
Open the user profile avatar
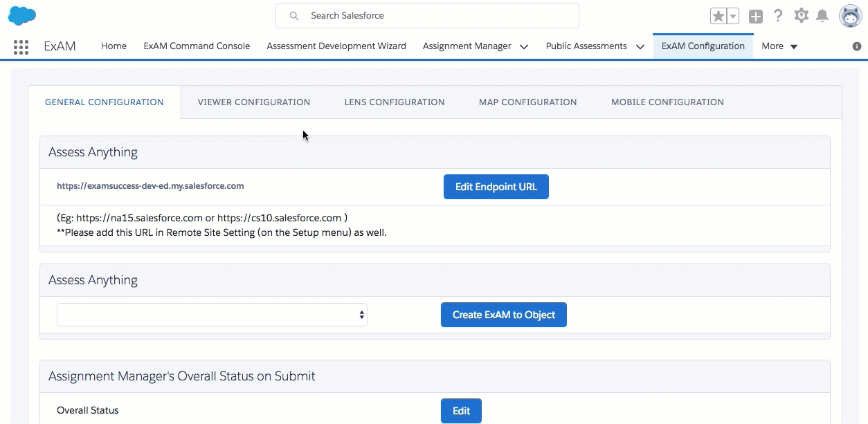point(850,16)
